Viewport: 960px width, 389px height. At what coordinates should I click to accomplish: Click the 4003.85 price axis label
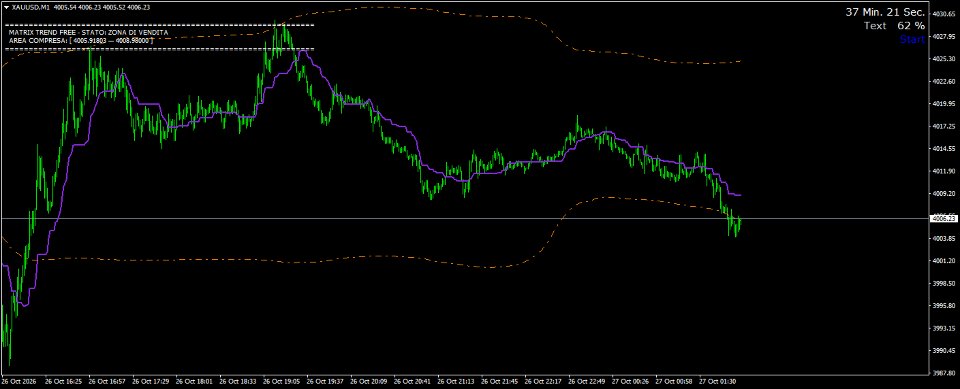pos(943,238)
